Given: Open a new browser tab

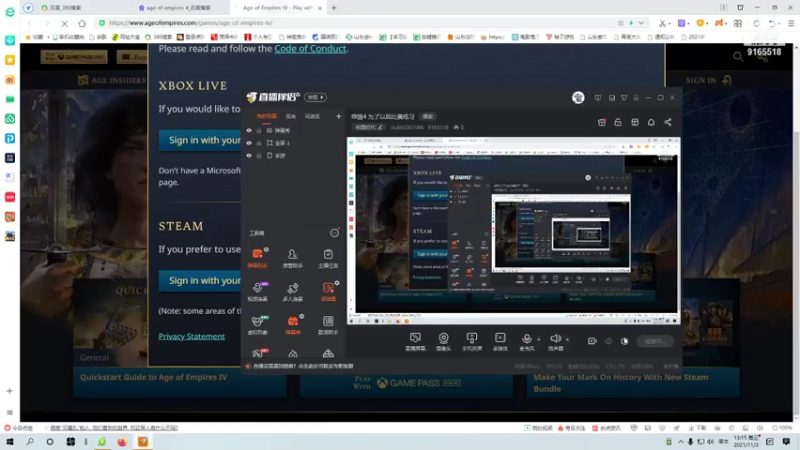Looking at the screenshot, I should [334, 8].
